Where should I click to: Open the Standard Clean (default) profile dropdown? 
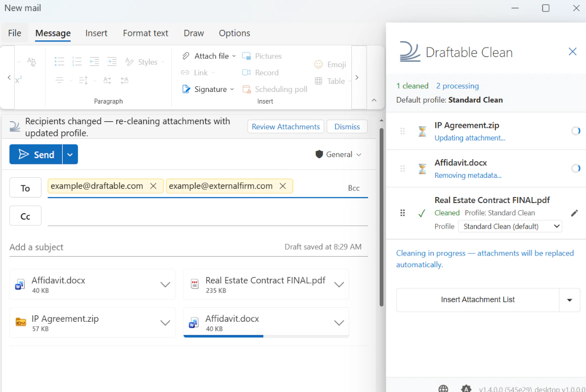pos(510,226)
